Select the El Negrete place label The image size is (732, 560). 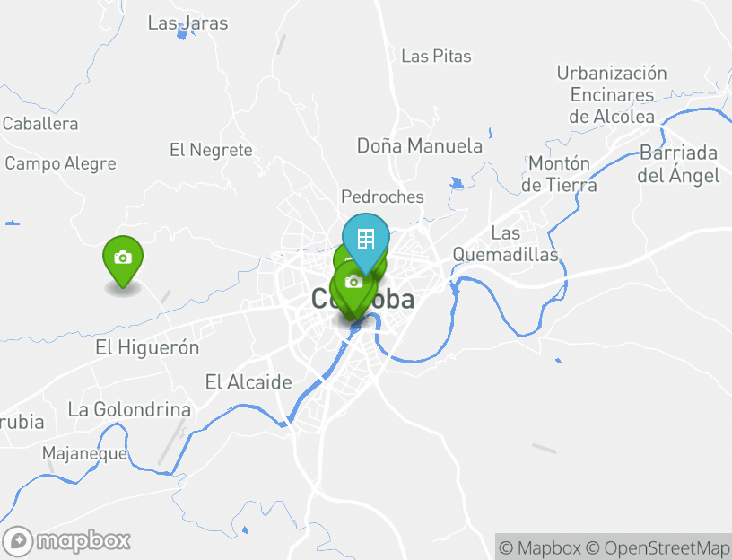coord(211,150)
